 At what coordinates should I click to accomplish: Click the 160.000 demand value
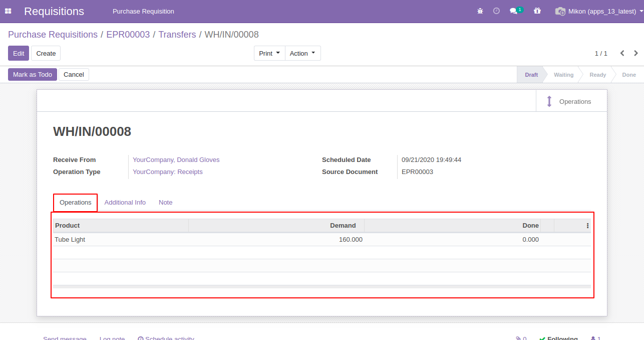point(351,240)
